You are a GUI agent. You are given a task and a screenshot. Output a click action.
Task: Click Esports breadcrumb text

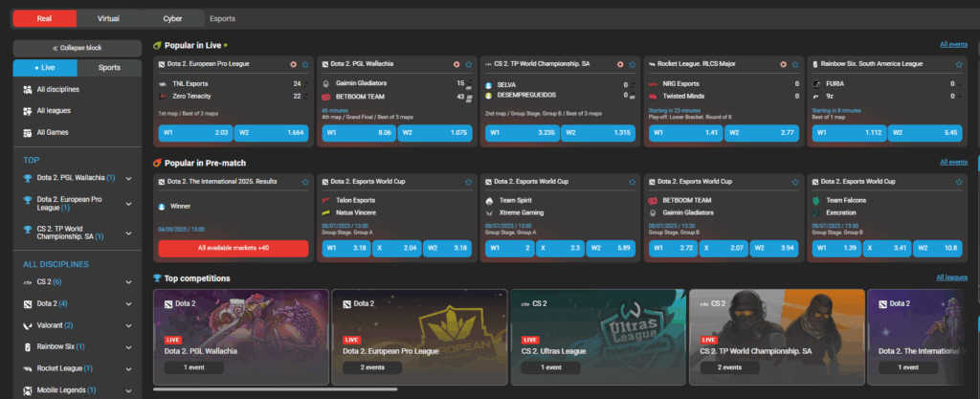point(222,19)
